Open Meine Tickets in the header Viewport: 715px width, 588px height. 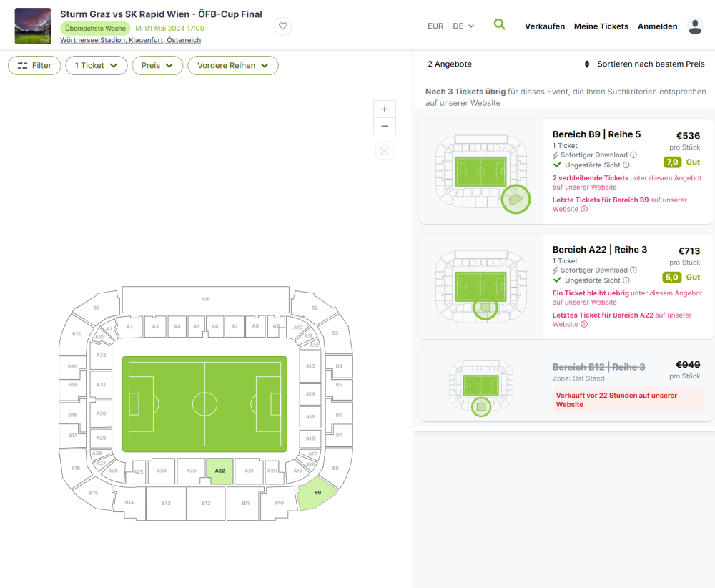[x=601, y=26]
